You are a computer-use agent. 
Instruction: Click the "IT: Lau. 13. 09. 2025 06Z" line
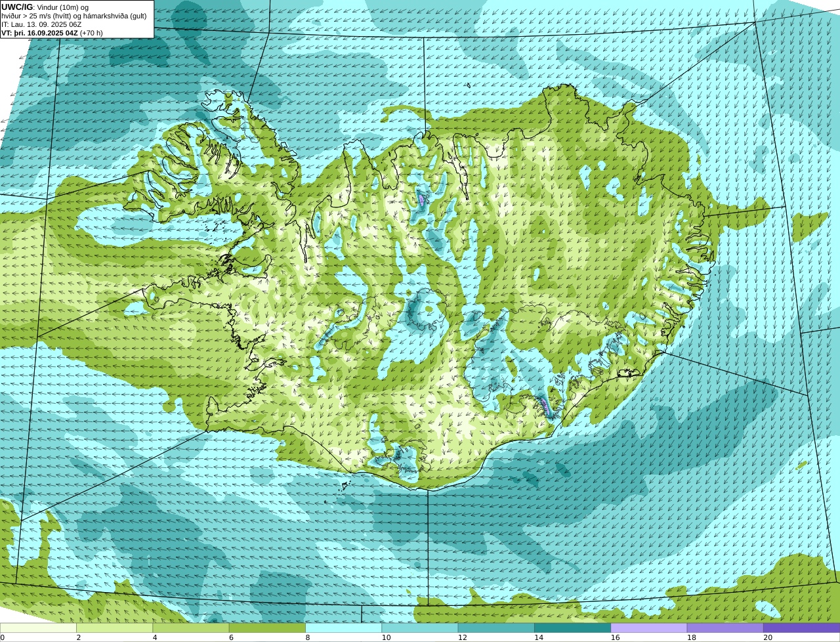coord(41,24)
